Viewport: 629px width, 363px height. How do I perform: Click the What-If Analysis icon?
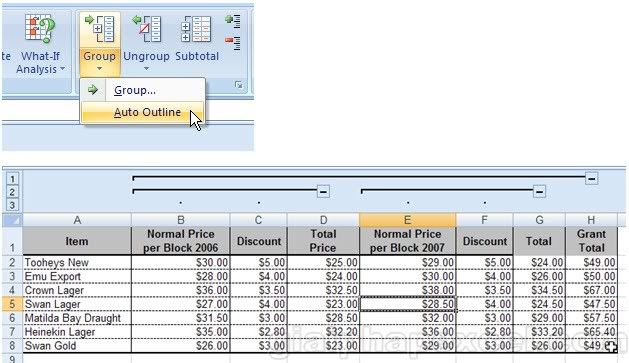point(39,28)
